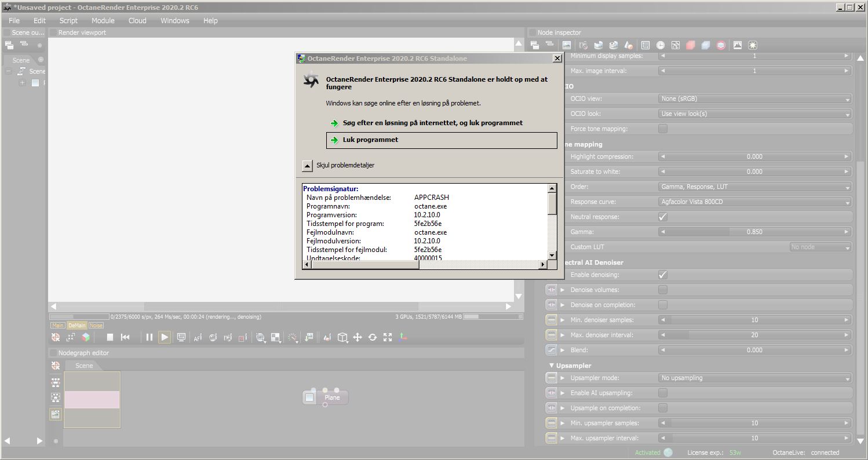The height and width of the screenshot is (460, 868).
Task: Select the Main render pass button
Action: click(x=58, y=326)
